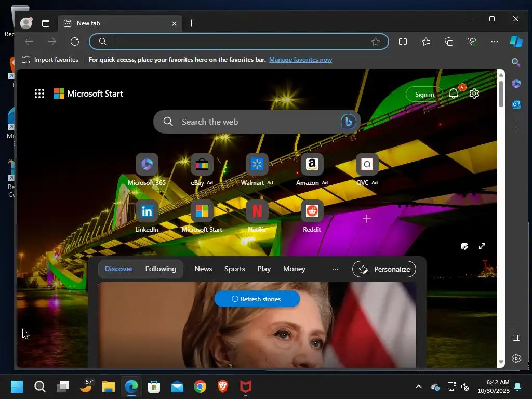Click the edit background image icon
The height and width of the screenshot is (399, 532).
(x=464, y=246)
